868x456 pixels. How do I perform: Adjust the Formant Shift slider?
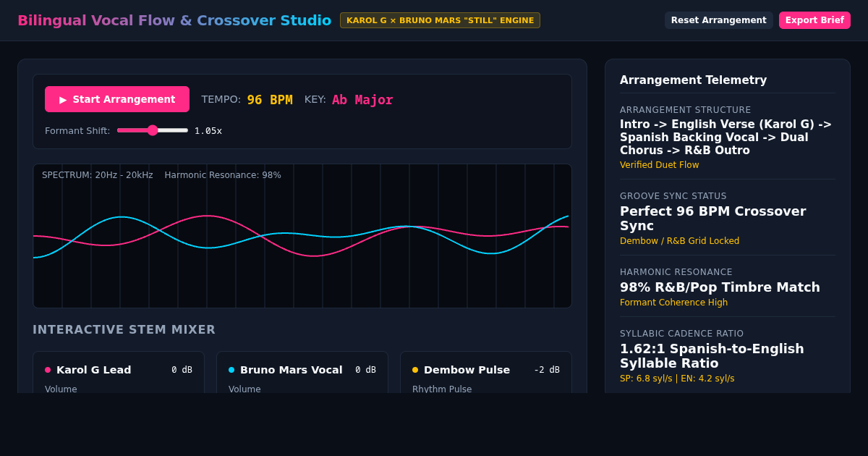pyautogui.click(x=153, y=130)
